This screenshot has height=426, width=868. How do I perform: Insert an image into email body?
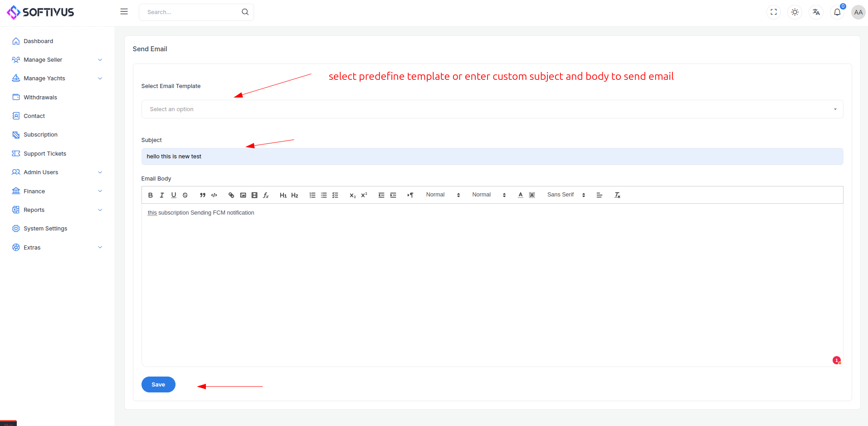point(243,195)
